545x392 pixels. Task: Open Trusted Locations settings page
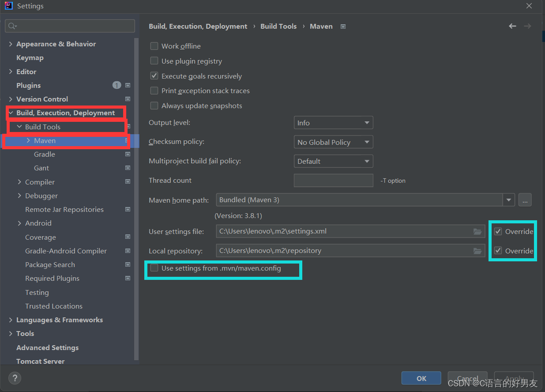(x=54, y=306)
